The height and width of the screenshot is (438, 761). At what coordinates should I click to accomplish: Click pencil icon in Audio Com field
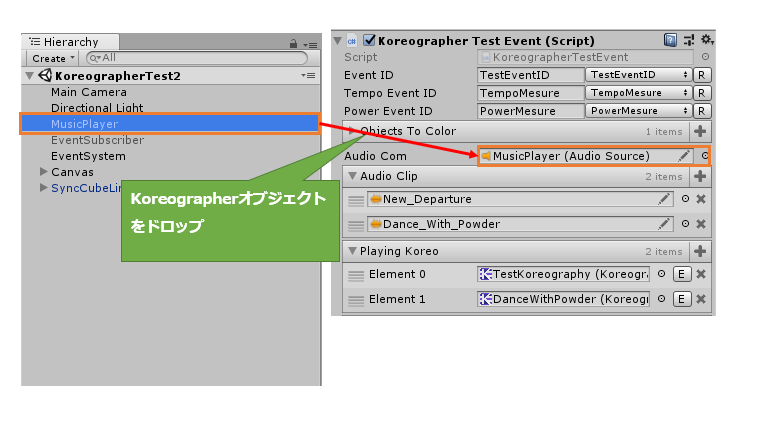pos(683,156)
